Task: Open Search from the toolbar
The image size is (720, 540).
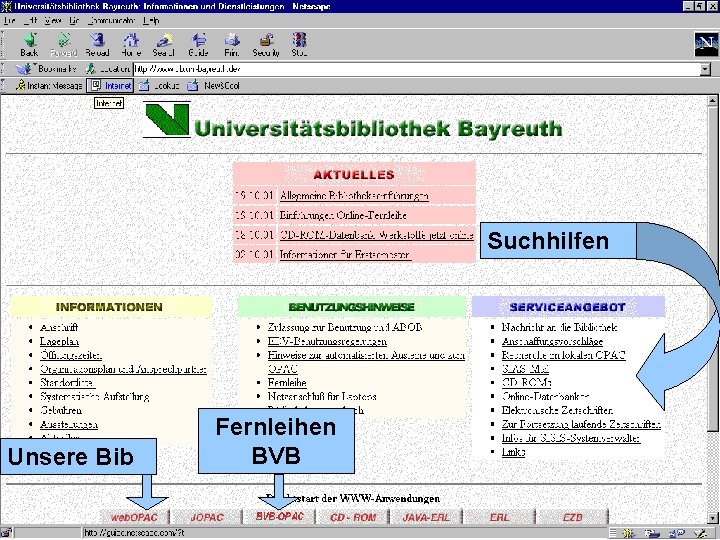Action: 164,45
